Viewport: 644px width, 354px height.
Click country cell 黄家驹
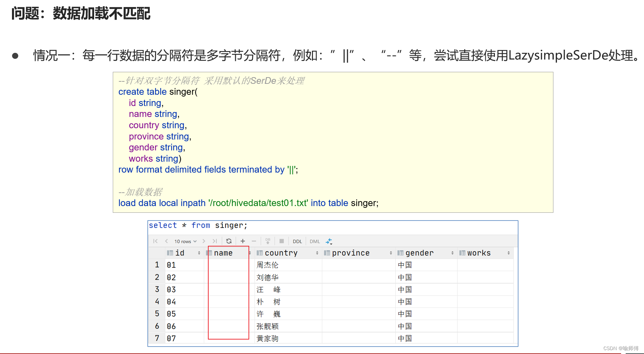point(288,338)
